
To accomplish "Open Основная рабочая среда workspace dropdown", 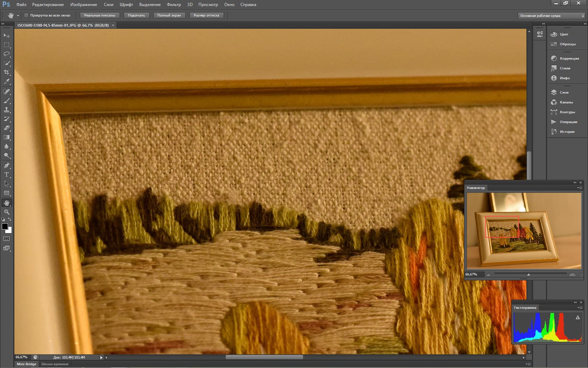I will 551,16.
